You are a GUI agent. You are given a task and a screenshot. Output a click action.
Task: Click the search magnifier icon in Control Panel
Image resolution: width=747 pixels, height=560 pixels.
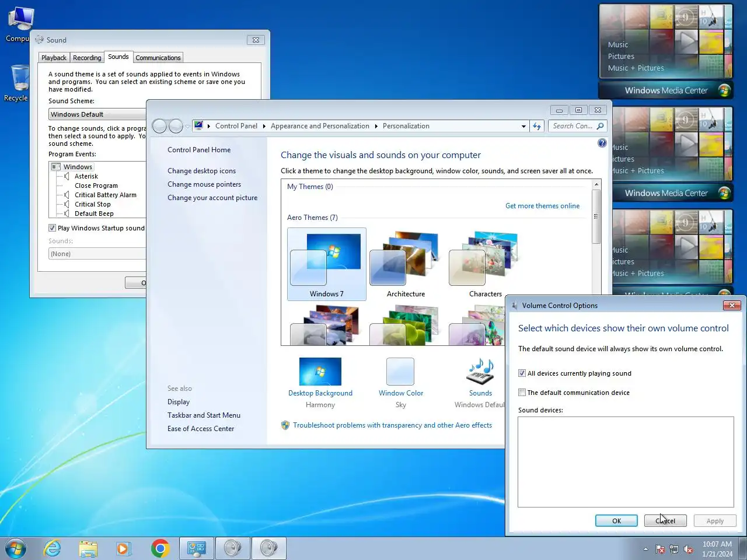(x=600, y=126)
